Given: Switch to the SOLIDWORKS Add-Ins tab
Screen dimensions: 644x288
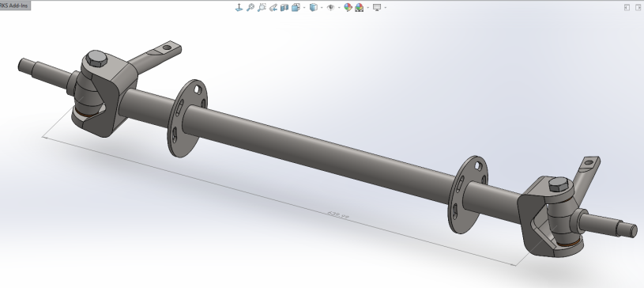Looking at the screenshot, I should click(x=15, y=6).
